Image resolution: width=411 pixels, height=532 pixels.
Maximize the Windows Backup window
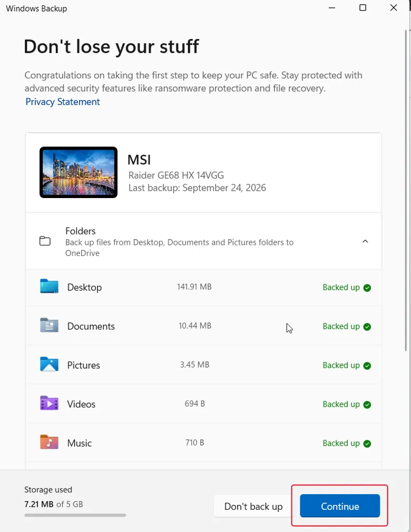click(x=363, y=8)
